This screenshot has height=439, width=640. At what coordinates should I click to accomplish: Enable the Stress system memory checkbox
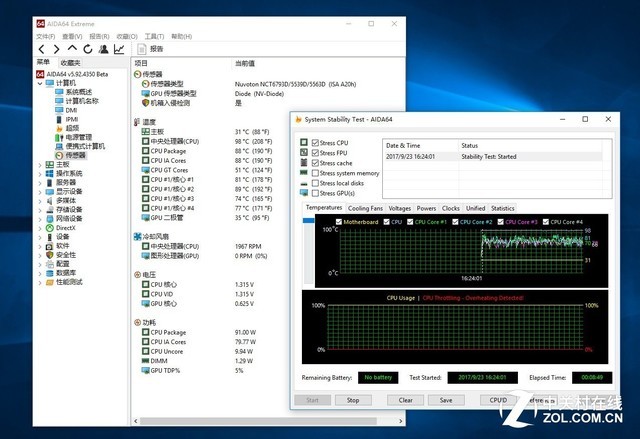pos(317,173)
